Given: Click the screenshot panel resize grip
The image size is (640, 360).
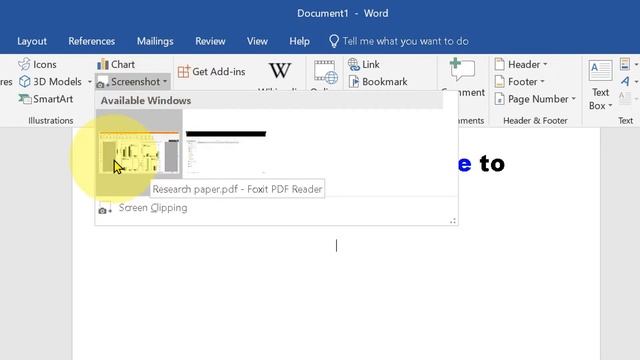Looking at the screenshot, I should [x=453, y=221].
